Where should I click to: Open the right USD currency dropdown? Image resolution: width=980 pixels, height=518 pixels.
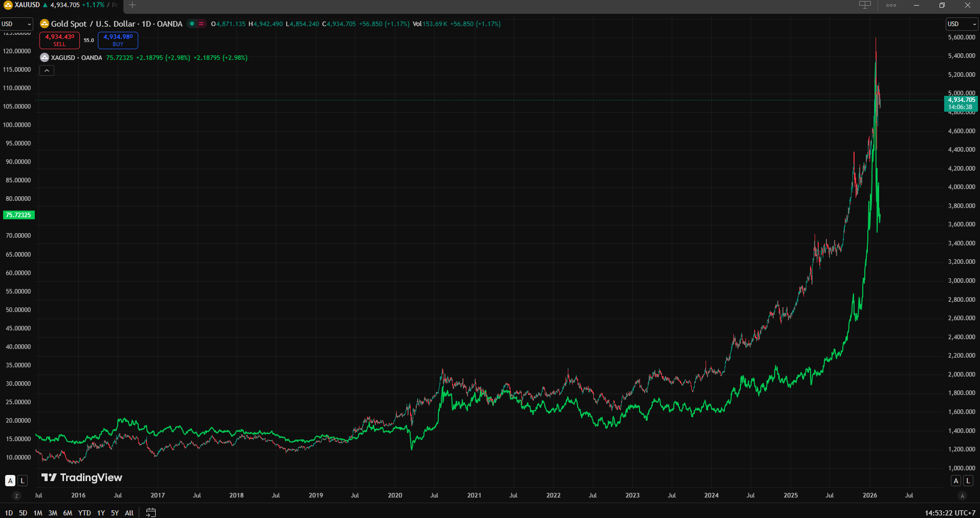pos(961,24)
